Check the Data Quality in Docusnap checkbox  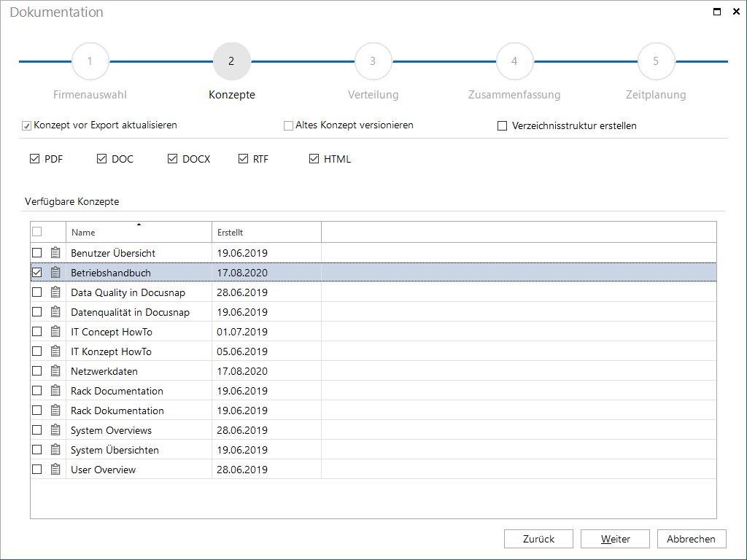click(36, 292)
